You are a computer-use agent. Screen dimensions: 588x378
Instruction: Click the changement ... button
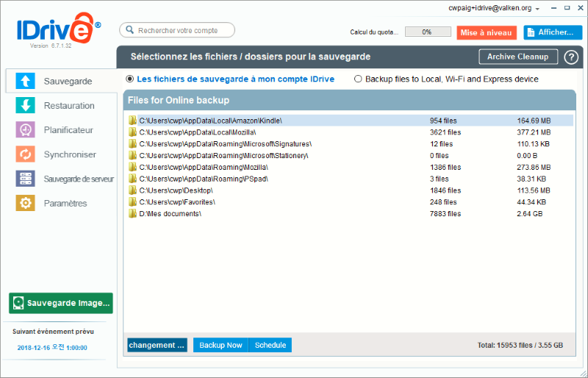(x=157, y=345)
